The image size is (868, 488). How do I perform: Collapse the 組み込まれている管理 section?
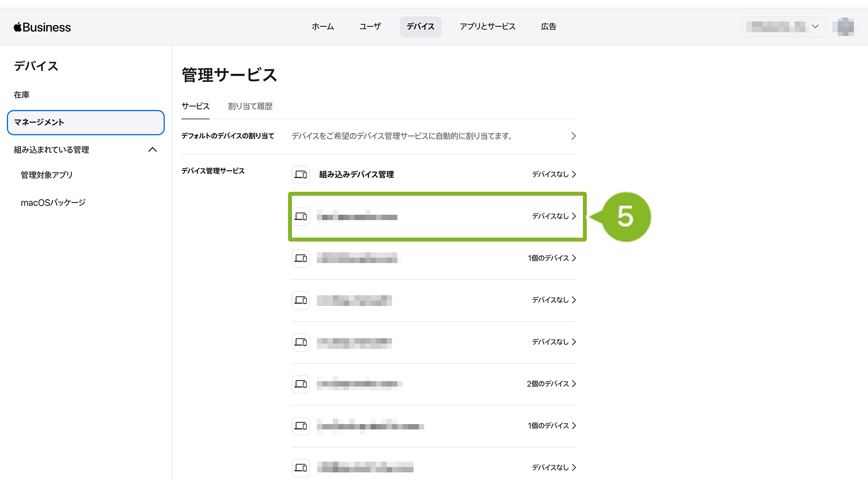152,150
